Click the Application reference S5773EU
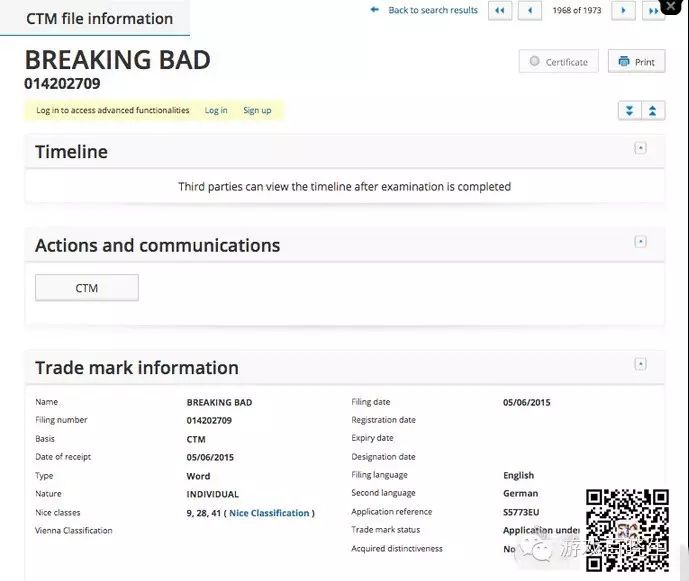The image size is (689, 581). pos(521,512)
